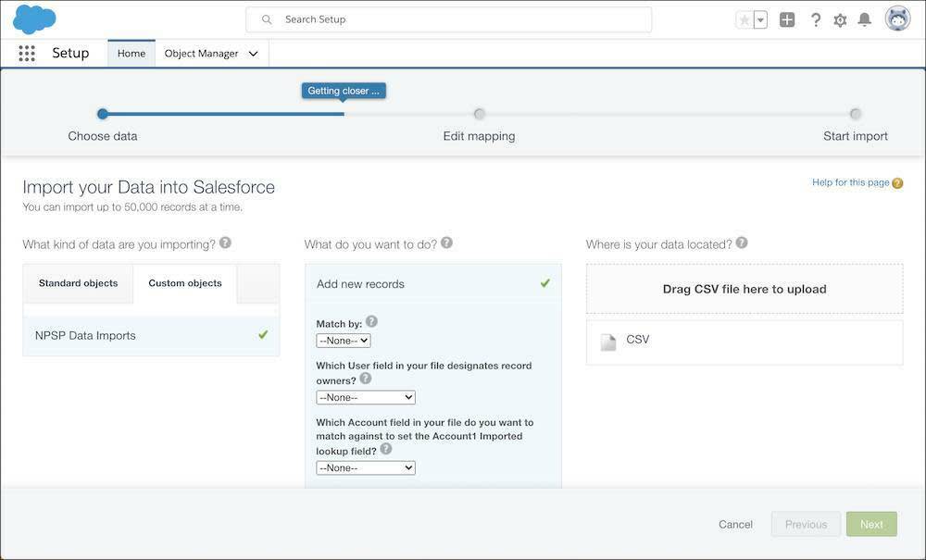Viewport: 926px width, 560px height.
Task: Open the user profile avatar
Action: 897,19
